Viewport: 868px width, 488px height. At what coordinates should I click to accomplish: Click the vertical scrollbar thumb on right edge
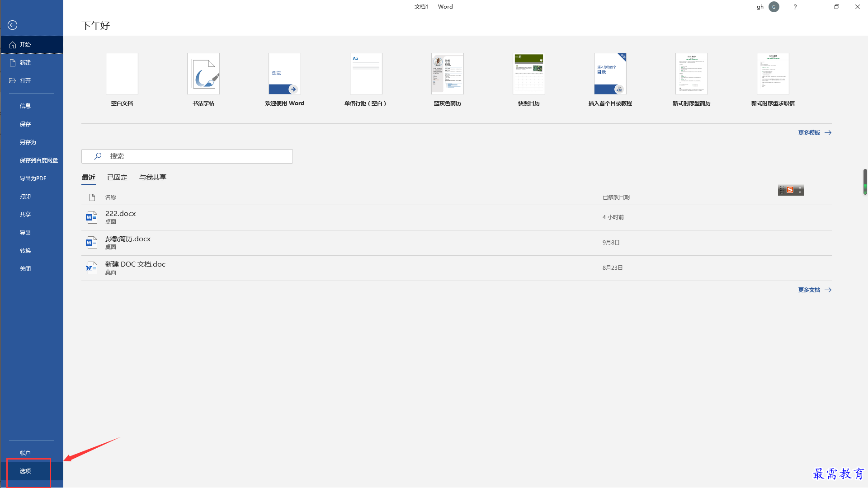point(865,182)
